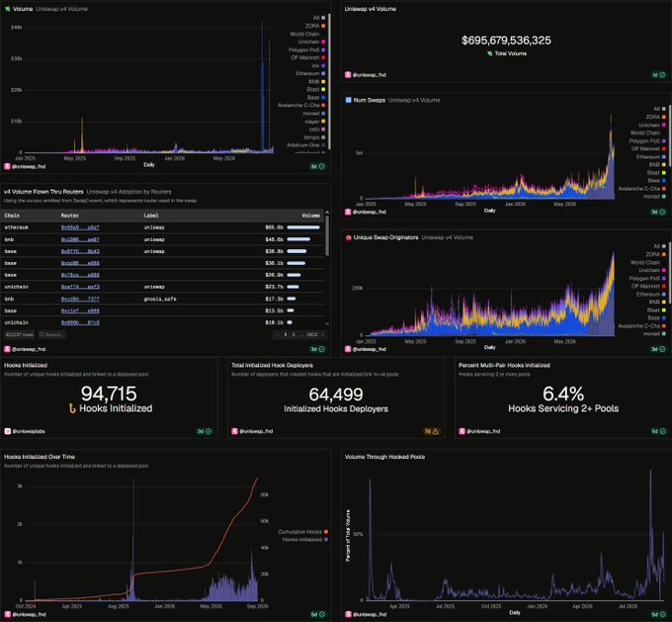The width and height of the screenshot is (672, 622).
Task: Click the Search field under routers table
Action: [51, 334]
